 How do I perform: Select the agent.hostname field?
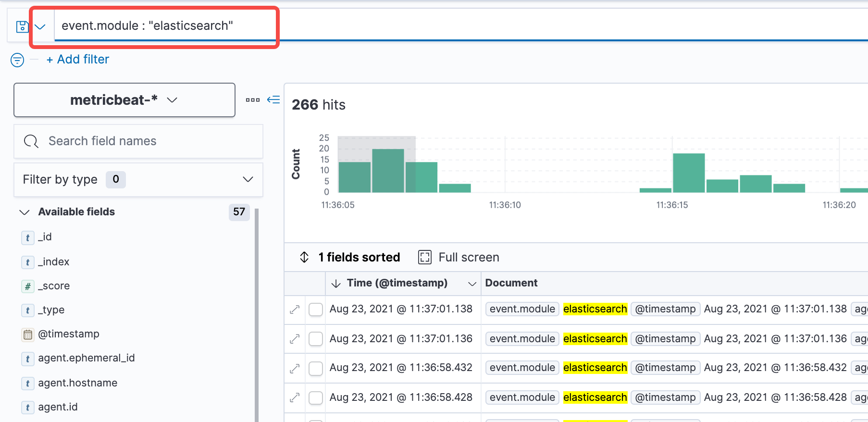[x=78, y=383]
